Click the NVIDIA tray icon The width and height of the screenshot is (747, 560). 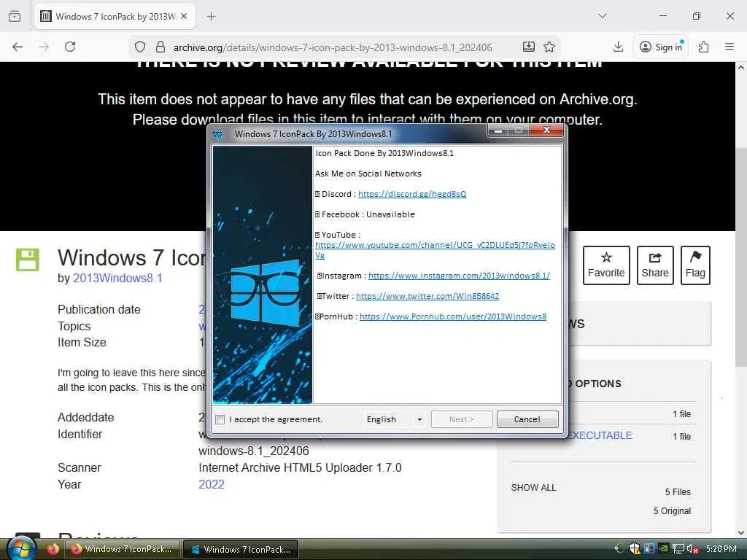663,549
